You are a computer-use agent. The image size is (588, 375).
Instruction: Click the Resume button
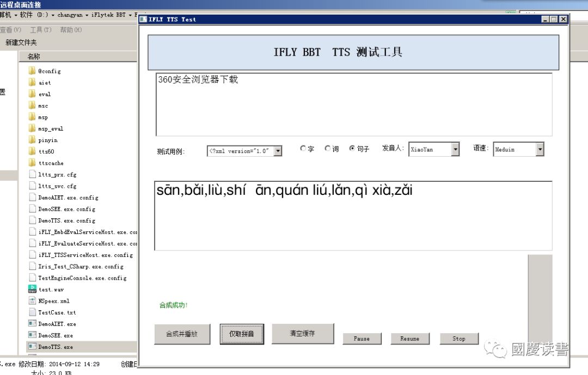(x=409, y=338)
